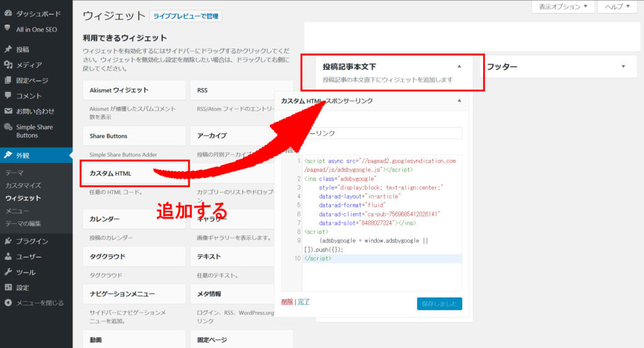Click the Simple Share Buttons icon
Screen dimensions: 644x348
[x=8, y=127]
